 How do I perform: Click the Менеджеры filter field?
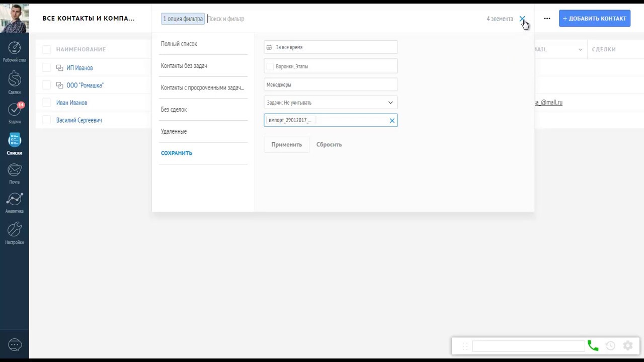[x=331, y=85]
